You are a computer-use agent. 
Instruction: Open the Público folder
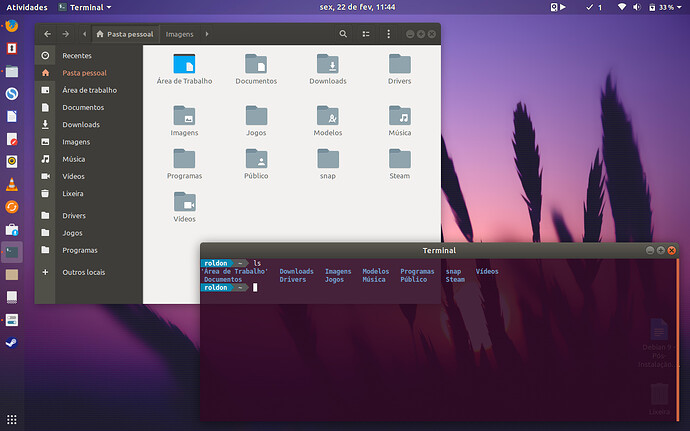(x=256, y=158)
